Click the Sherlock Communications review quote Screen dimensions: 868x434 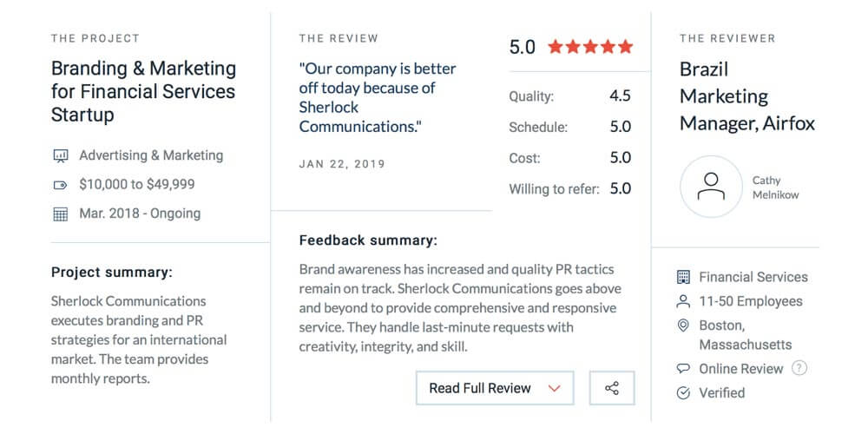[378, 97]
